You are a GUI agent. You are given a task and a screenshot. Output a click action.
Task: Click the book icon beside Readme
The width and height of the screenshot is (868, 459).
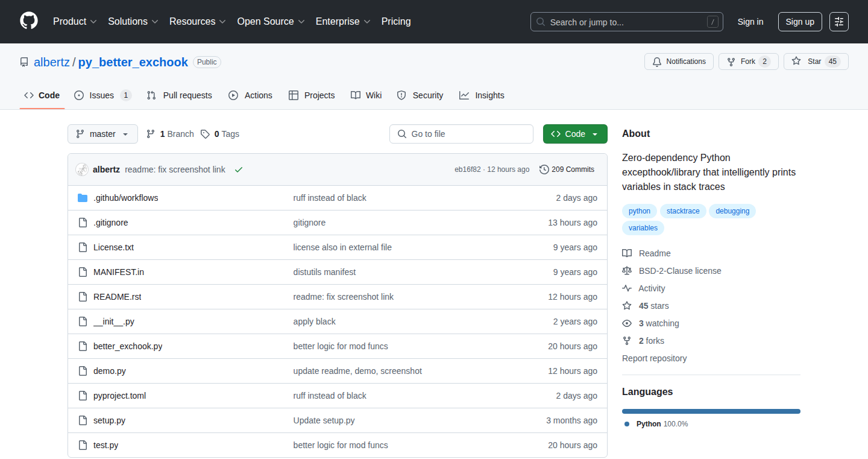pyautogui.click(x=627, y=253)
